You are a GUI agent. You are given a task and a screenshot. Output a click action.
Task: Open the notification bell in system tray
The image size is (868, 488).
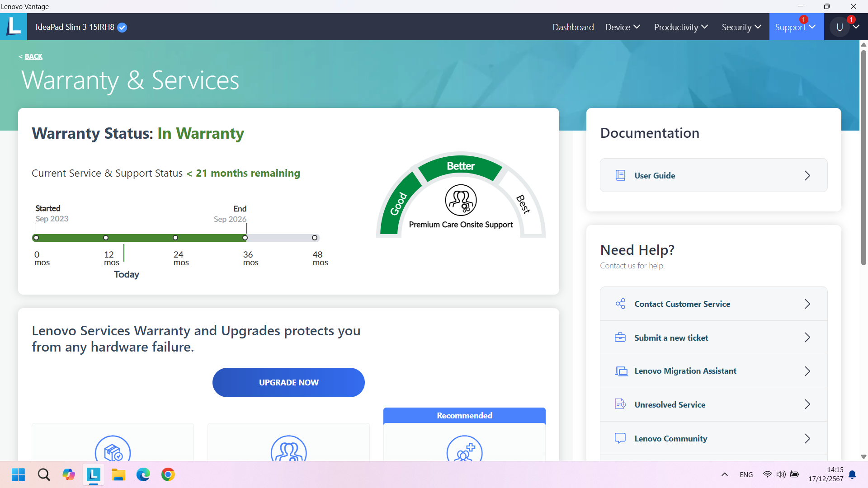pos(852,474)
